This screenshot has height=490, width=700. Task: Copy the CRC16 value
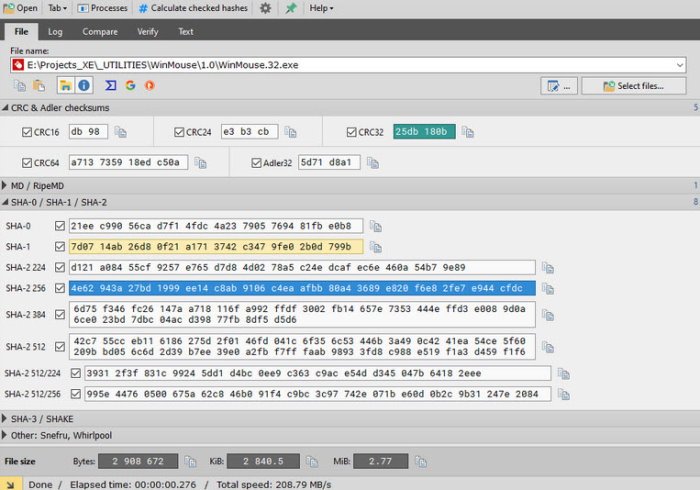[120, 132]
